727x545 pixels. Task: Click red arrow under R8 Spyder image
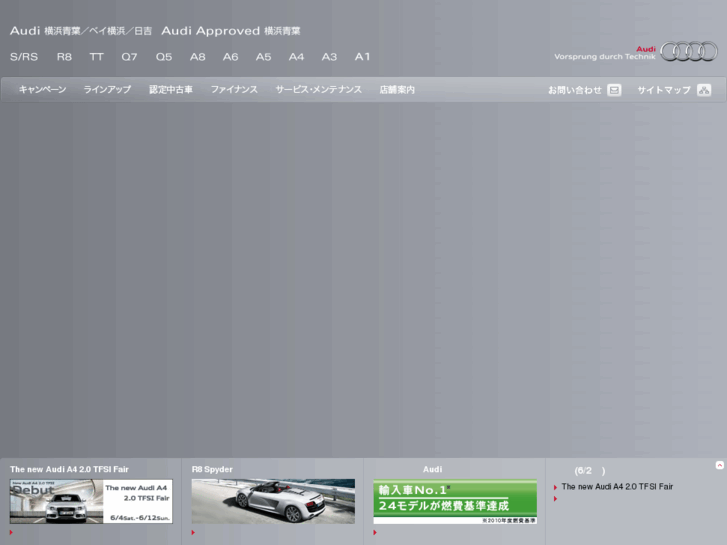click(x=193, y=532)
